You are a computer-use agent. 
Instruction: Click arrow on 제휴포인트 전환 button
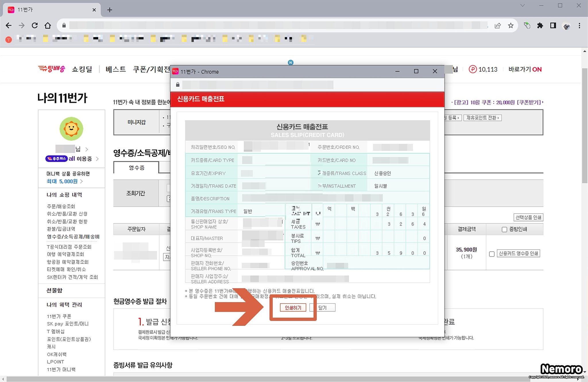[498, 118]
